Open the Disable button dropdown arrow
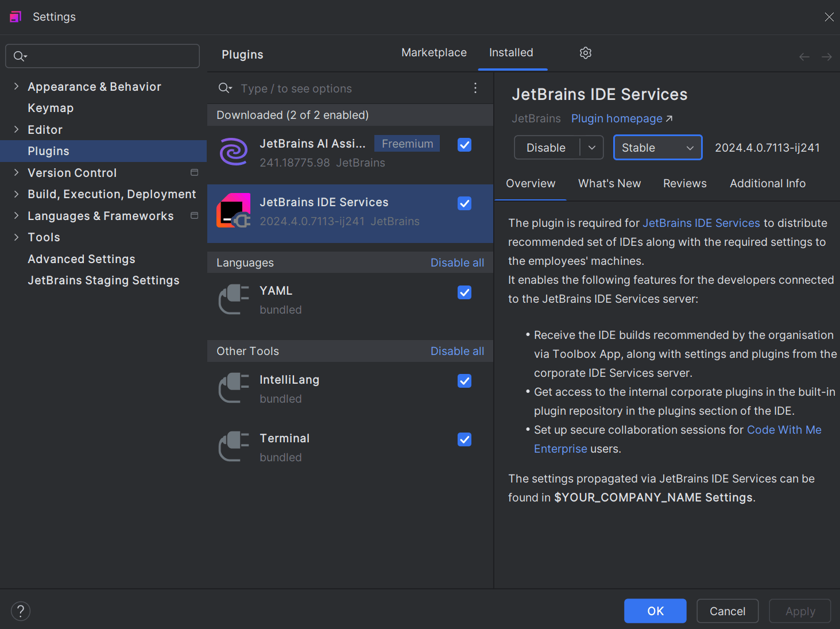The width and height of the screenshot is (840, 629). tap(592, 148)
